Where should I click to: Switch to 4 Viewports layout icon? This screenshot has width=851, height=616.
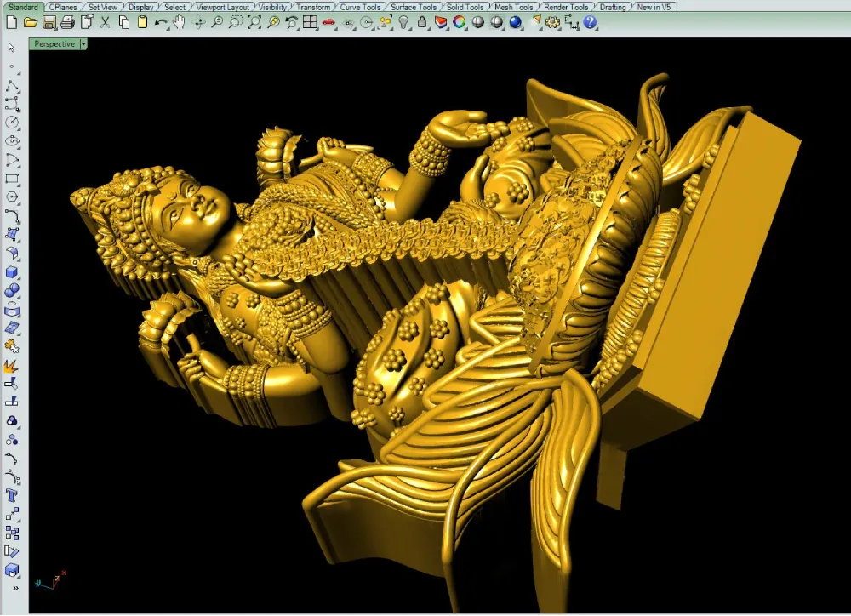point(310,22)
